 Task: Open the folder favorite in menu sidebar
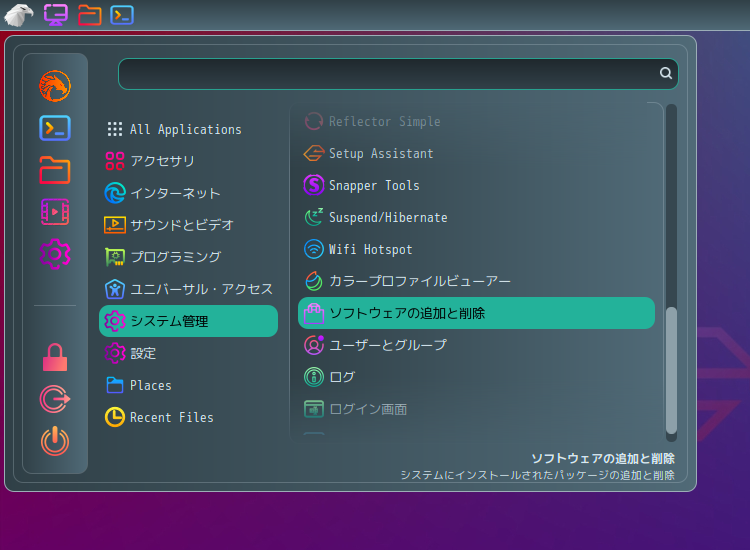[x=55, y=170]
